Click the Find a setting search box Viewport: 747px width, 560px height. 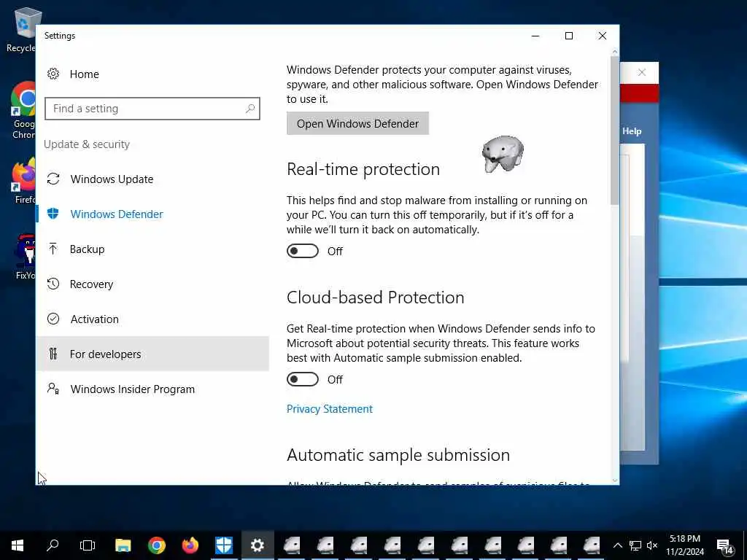pos(152,109)
